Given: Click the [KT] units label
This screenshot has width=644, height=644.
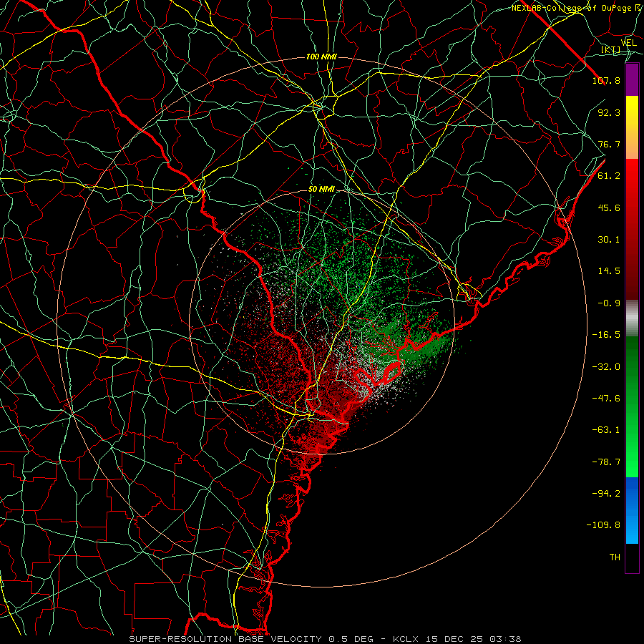Looking at the screenshot, I should pyautogui.click(x=611, y=49).
